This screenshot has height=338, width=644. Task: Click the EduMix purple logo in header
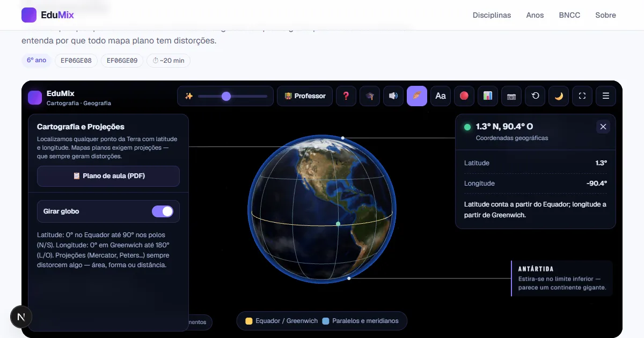tap(29, 15)
